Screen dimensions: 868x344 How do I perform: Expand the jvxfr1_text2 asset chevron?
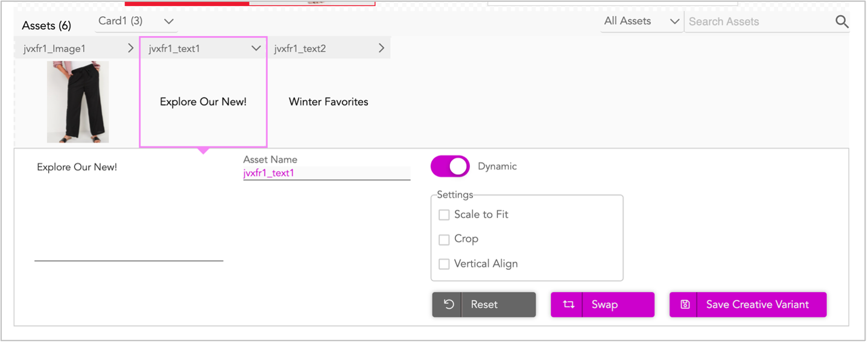381,48
